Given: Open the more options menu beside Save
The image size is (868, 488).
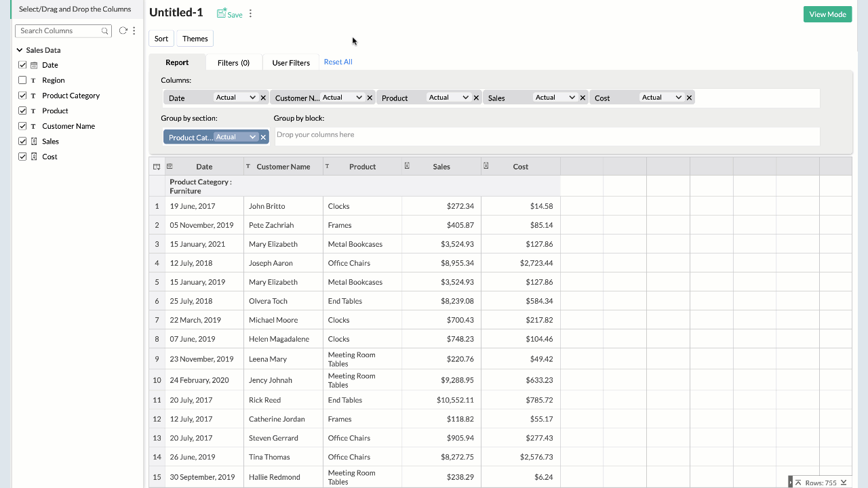Looking at the screenshot, I should (x=250, y=14).
